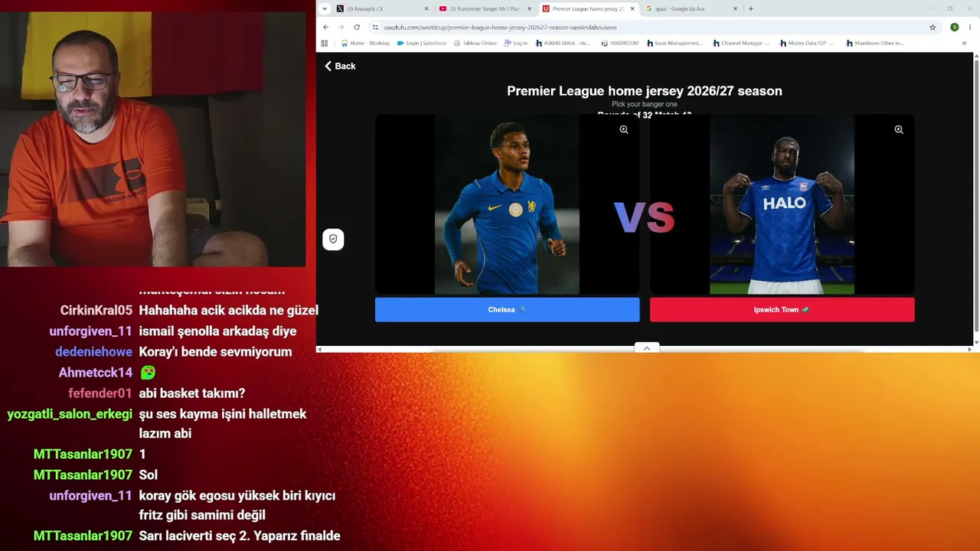Go back in browser history

325,27
